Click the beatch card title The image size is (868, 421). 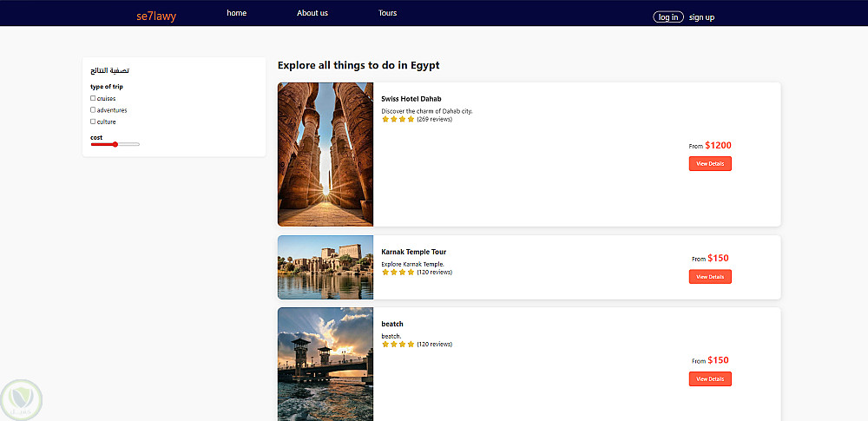[392, 324]
